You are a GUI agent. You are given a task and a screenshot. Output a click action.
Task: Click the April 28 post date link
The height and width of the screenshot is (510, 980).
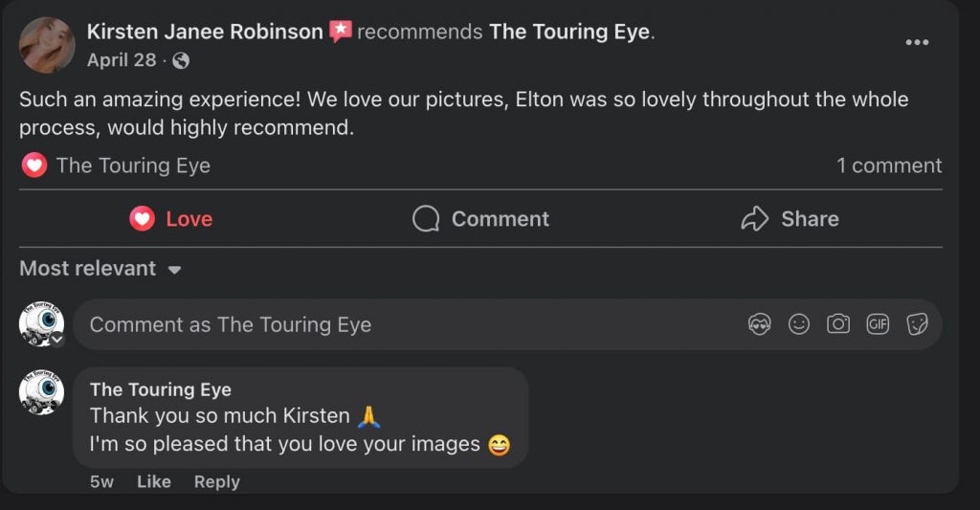pos(122,60)
